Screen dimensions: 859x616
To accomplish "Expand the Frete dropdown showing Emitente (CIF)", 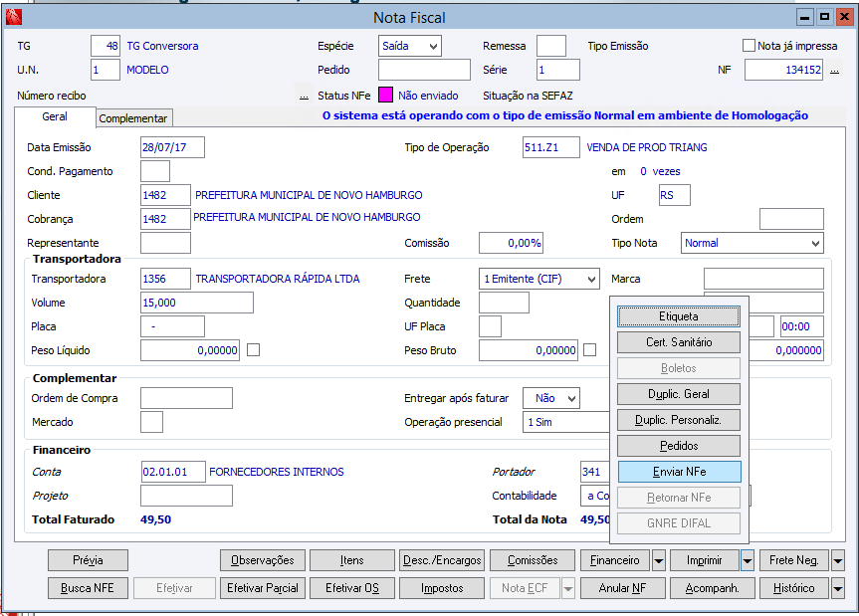I will click(x=591, y=279).
